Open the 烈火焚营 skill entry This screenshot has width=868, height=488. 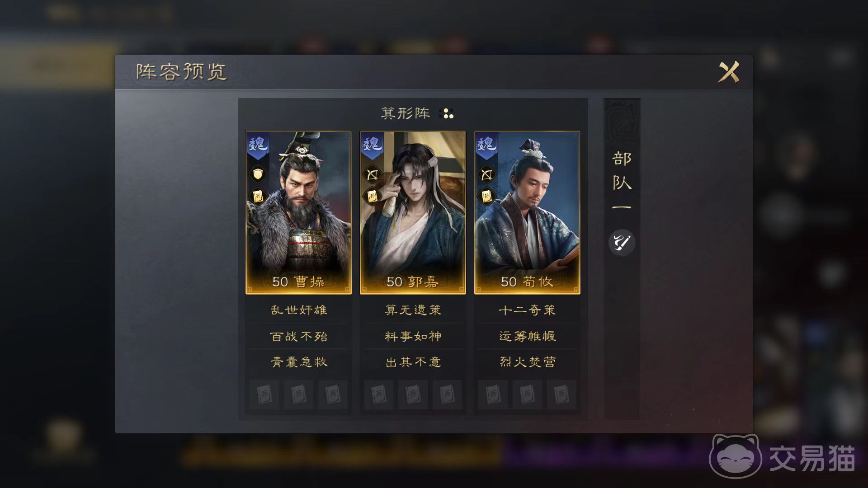(527, 362)
